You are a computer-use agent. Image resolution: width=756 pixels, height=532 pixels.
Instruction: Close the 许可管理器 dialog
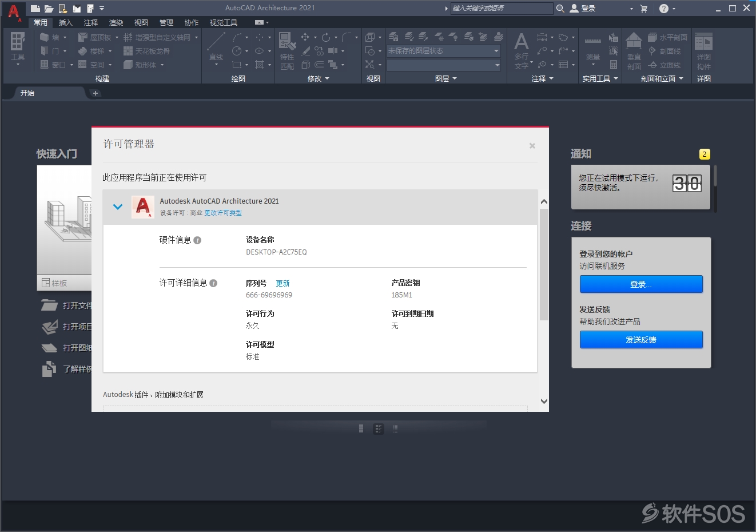pyautogui.click(x=532, y=146)
